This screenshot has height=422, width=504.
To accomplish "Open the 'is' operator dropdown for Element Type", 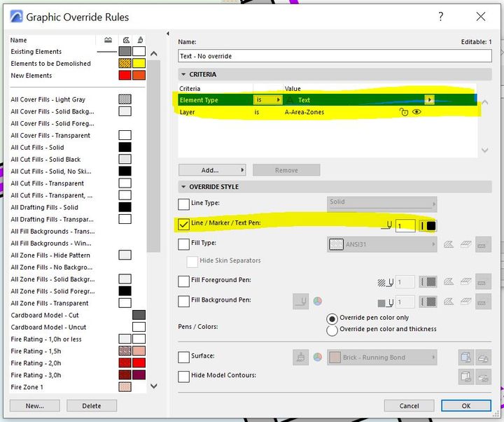I will point(267,100).
